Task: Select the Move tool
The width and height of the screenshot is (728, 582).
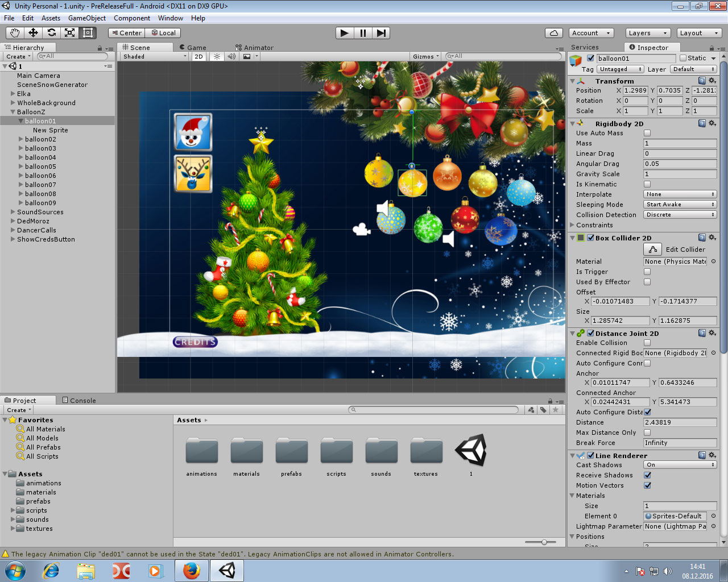Action: click(x=33, y=33)
